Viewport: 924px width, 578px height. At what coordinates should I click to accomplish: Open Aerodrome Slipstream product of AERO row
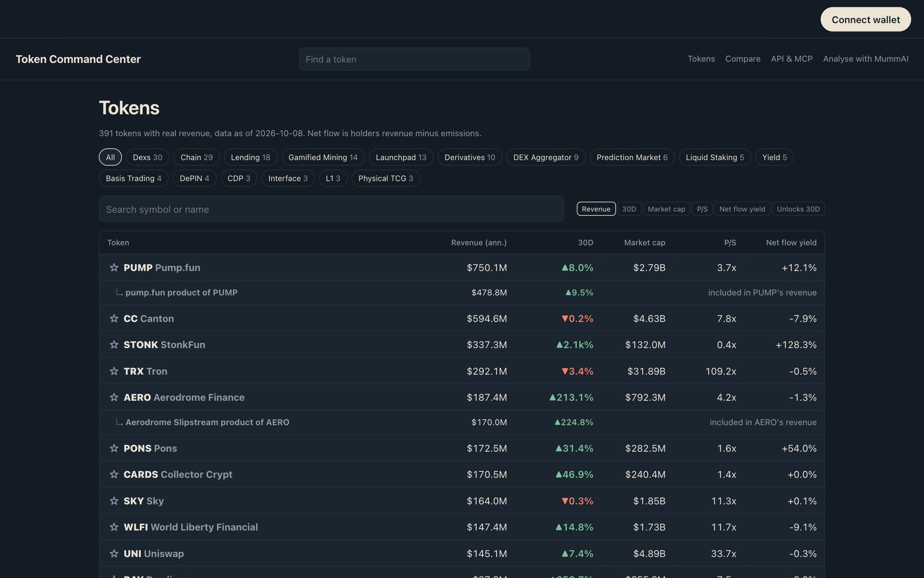(462, 422)
